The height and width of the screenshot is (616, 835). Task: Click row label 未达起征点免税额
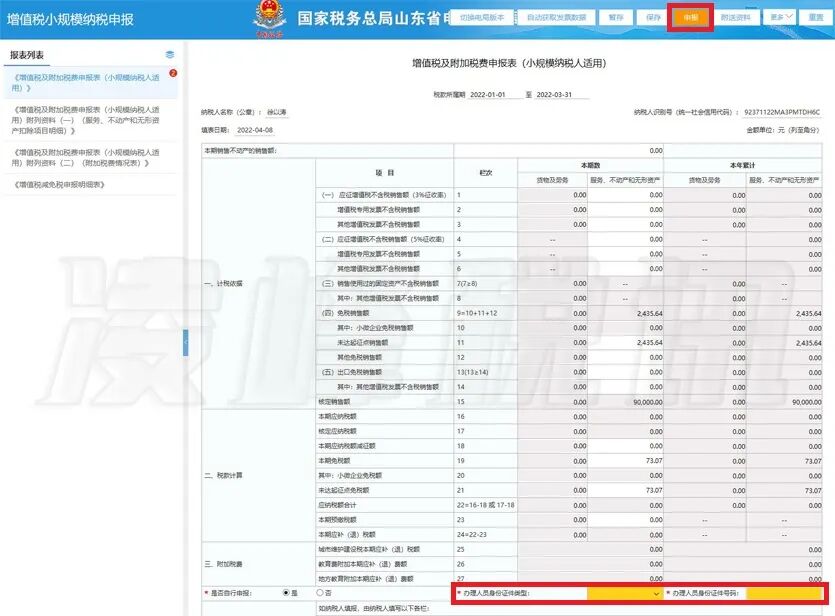344,490
